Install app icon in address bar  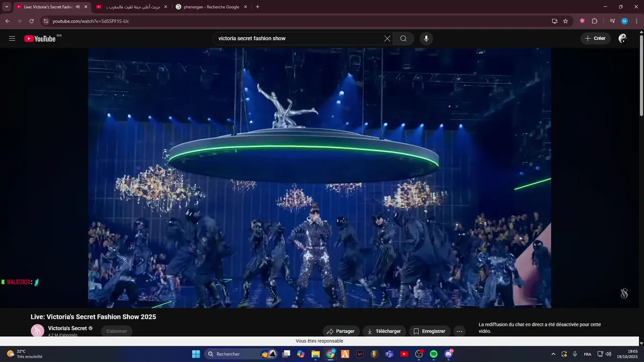(554, 21)
